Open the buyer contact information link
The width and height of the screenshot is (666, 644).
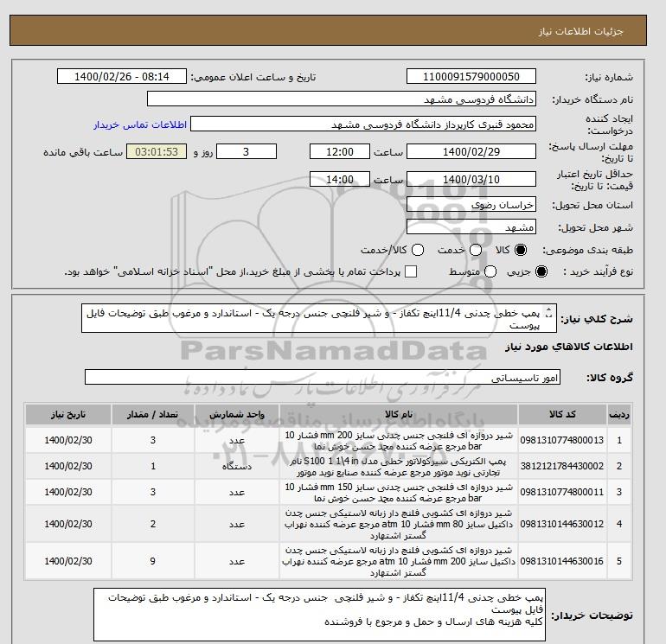pyautogui.click(x=140, y=124)
